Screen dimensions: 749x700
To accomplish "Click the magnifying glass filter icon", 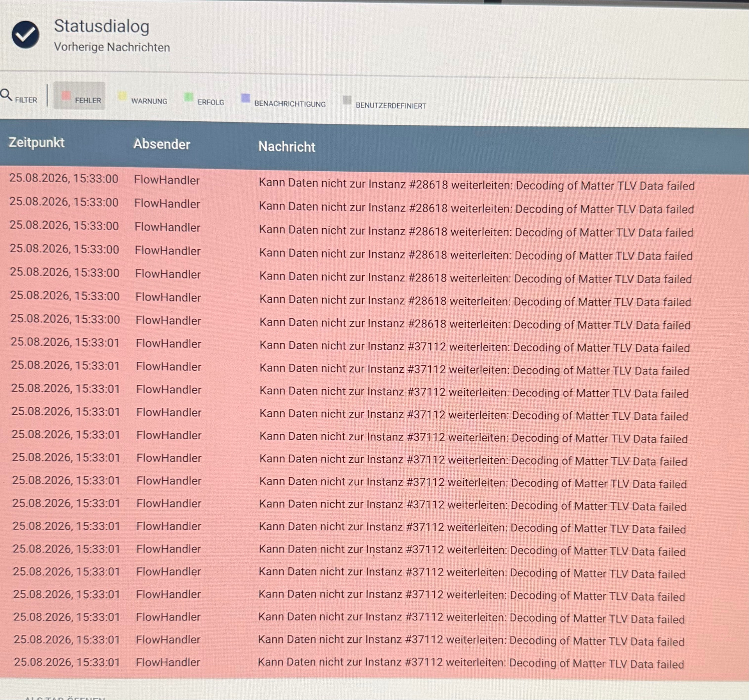I will [6, 95].
